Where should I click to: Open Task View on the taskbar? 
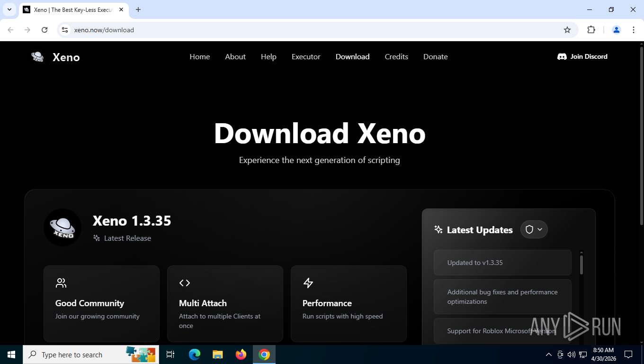pos(170,355)
